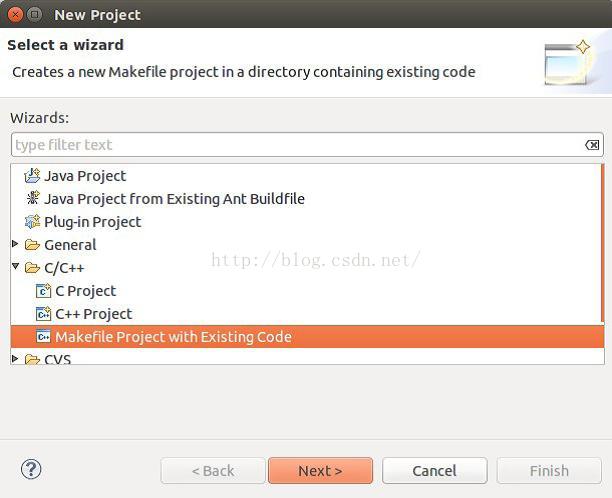Select Java Project from Existing Ant Buildfile

174,199
